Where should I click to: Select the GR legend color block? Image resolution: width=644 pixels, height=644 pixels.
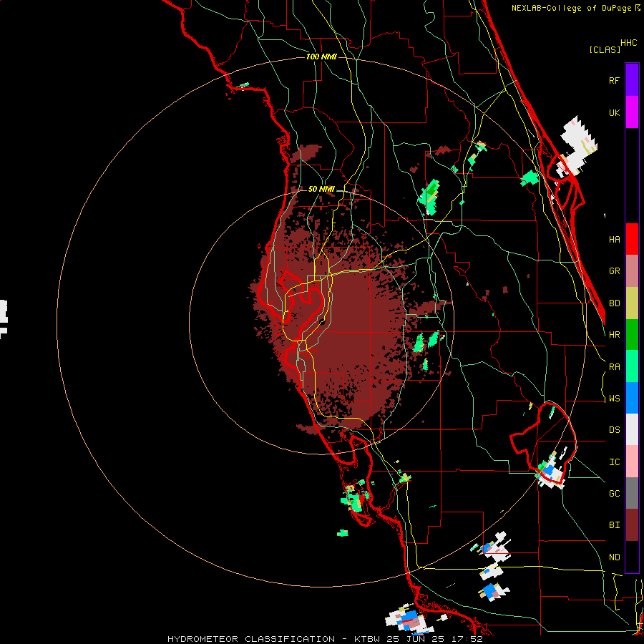click(632, 271)
